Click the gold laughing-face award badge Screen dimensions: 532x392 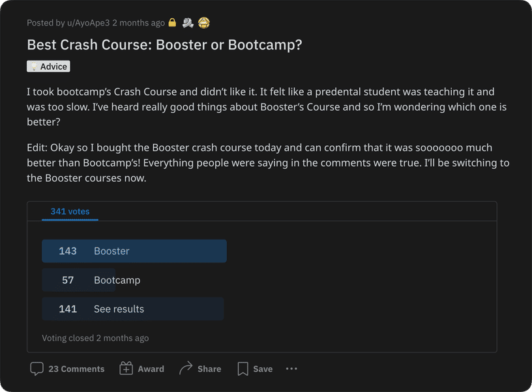coord(203,23)
